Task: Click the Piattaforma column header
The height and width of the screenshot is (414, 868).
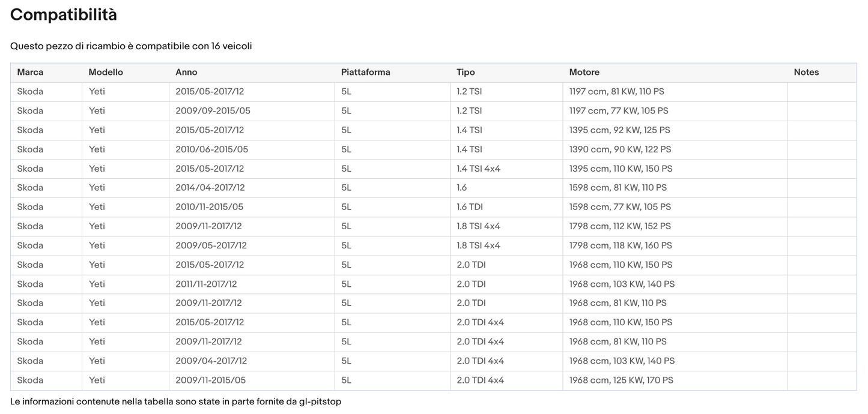Action: coord(365,73)
